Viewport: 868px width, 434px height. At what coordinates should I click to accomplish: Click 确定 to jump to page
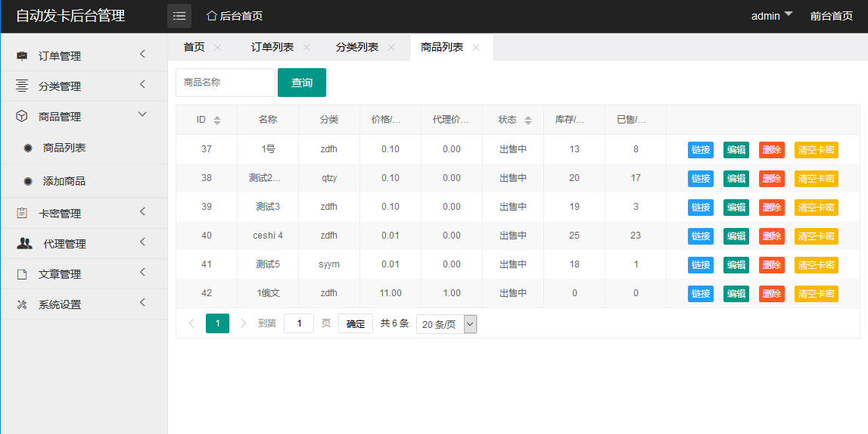356,323
